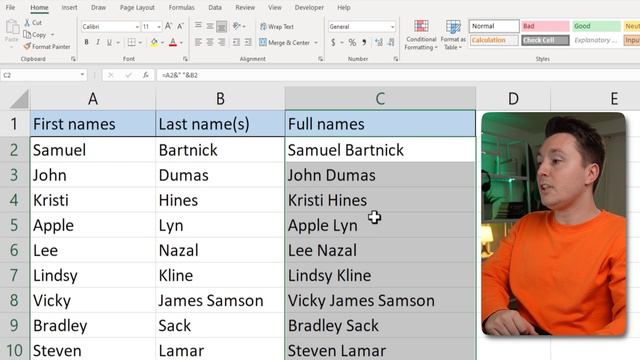640x360 pixels.
Task: Select the column B header
Action: (220, 98)
